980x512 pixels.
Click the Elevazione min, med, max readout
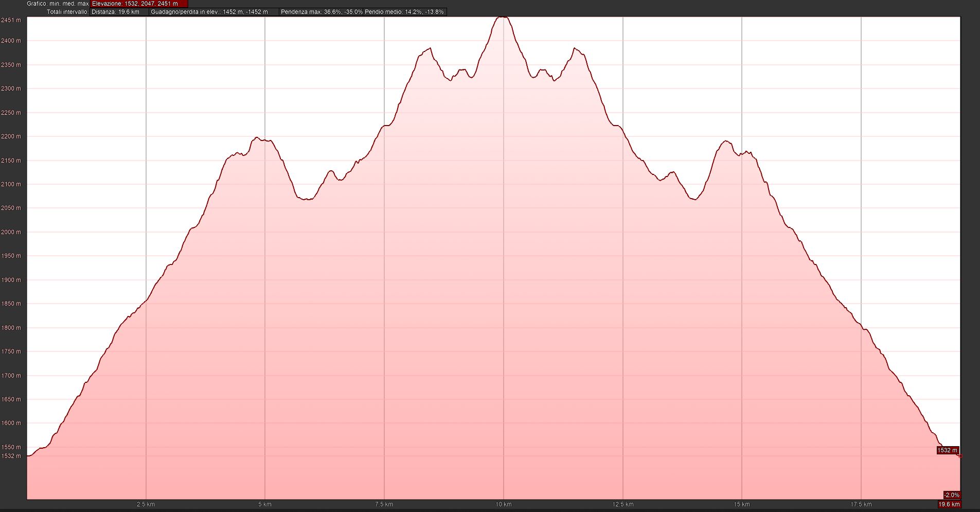click(135, 4)
